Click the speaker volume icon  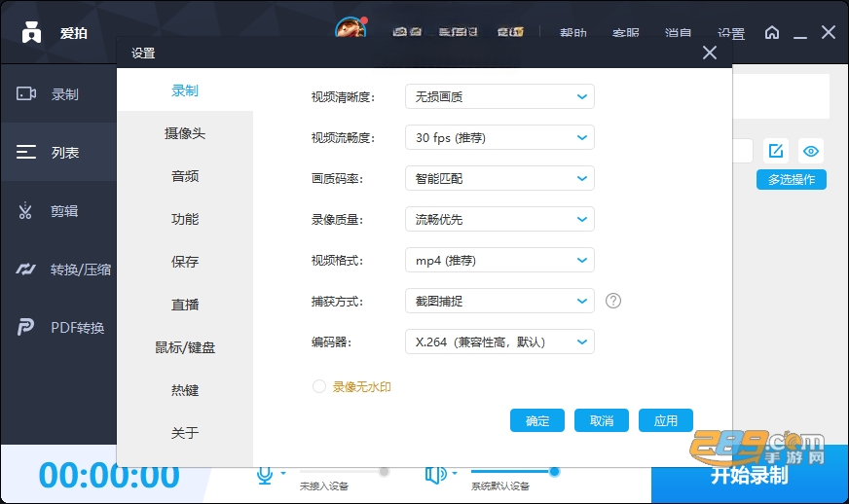pos(436,475)
